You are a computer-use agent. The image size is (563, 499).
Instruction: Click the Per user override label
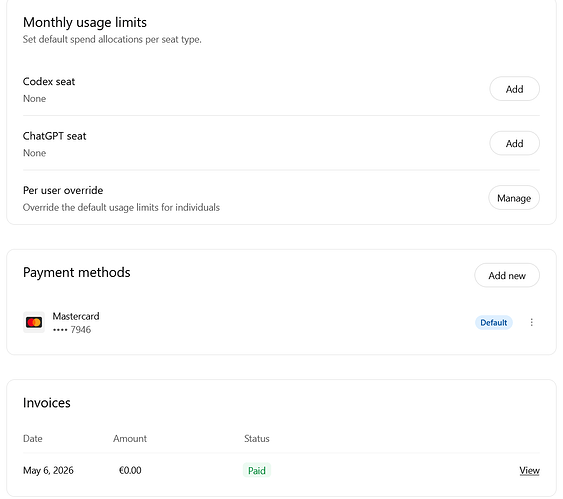(x=63, y=190)
